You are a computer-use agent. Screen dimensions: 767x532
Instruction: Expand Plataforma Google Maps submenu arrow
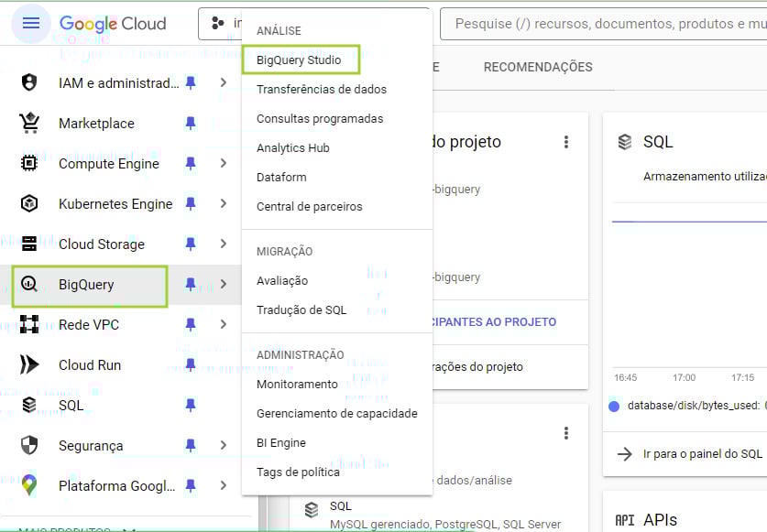[224, 485]
